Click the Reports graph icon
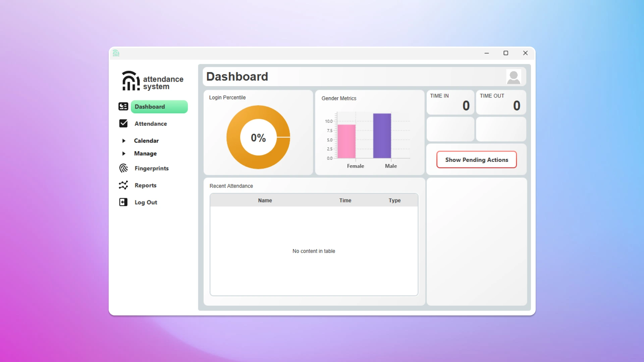Screen dimensions: 644x362 tap(123, 185)
